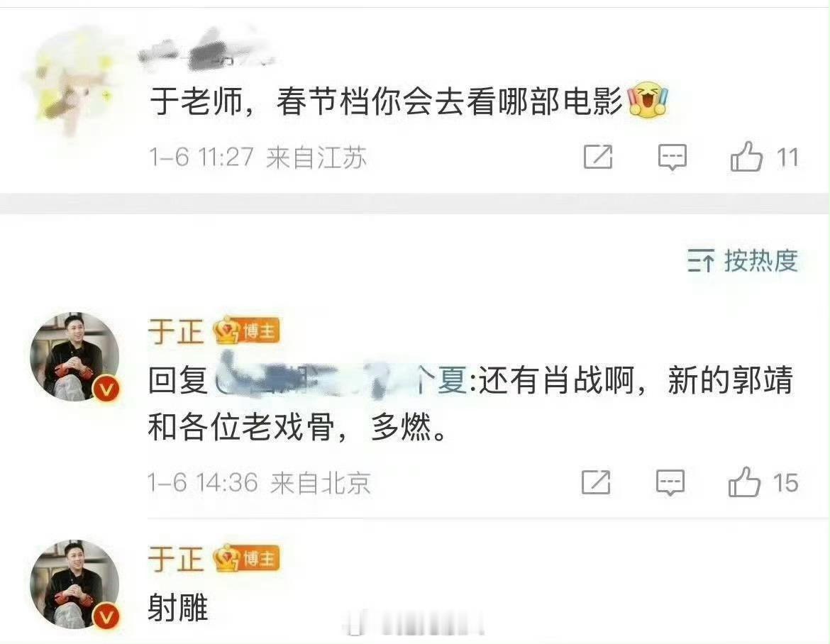Tap the blurred username of the top commenter

coord(206,50)
